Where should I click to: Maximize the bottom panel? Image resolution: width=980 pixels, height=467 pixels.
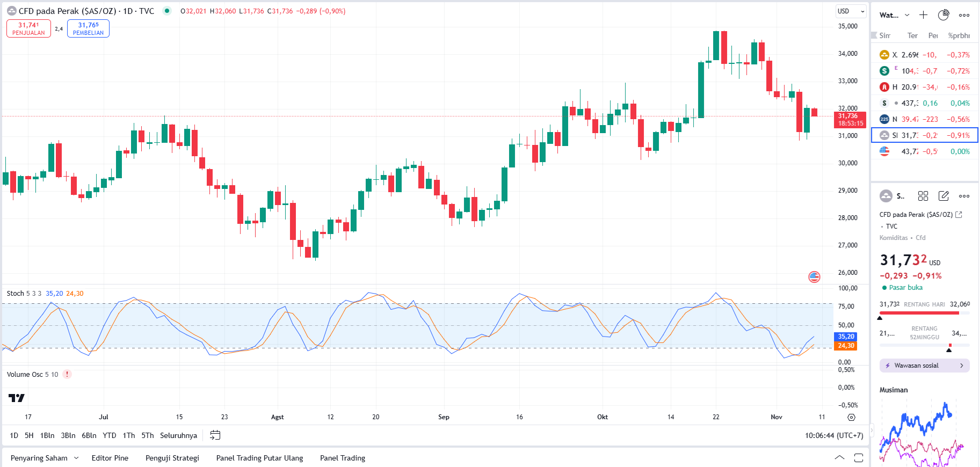point(859,458)
